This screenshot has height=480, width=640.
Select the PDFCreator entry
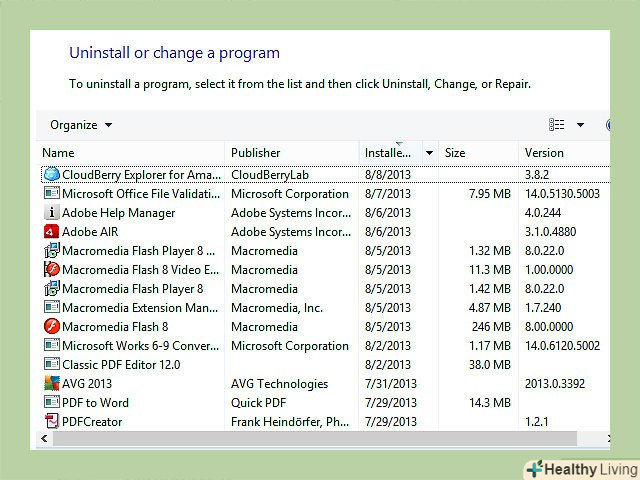92,421
